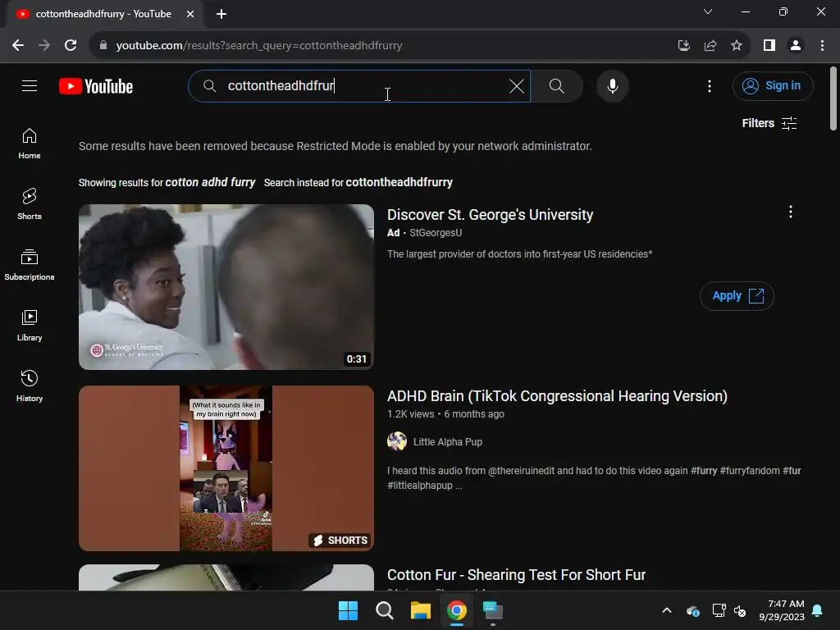View site information lock icon

(103, 46)
